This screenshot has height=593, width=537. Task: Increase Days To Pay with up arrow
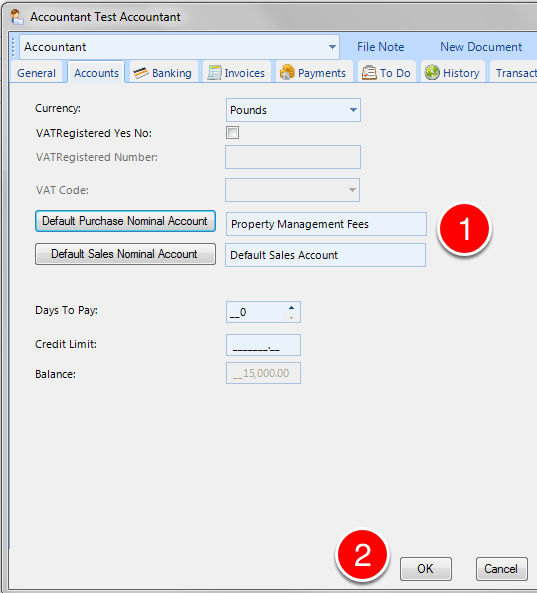291,307
